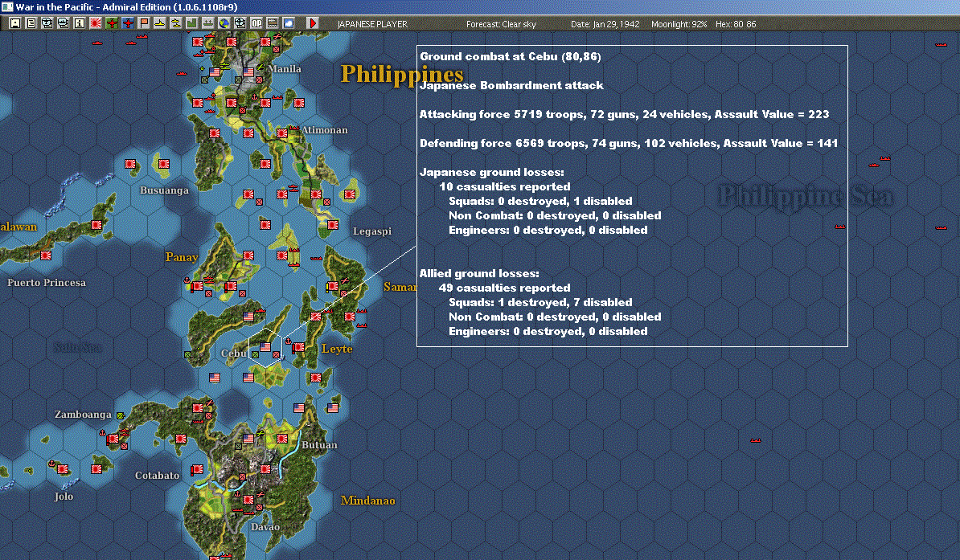The width and height of the screenshot is (960, 560).
Task: Click the Rising Sun flag toolbar icon
Action: [x=96, y=23]
